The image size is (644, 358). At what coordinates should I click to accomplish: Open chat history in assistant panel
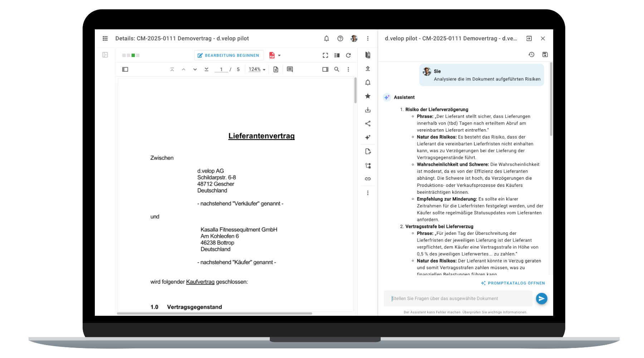531,54
